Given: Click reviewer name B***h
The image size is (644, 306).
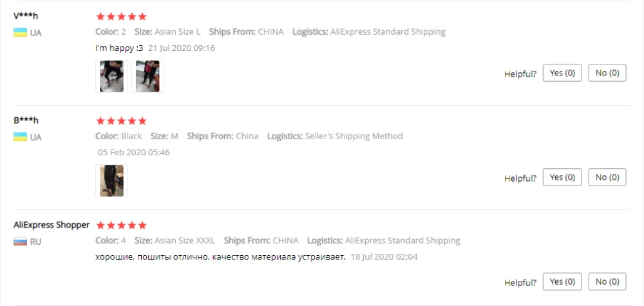Looking at the screenshot, I should (x=26, y=120).
